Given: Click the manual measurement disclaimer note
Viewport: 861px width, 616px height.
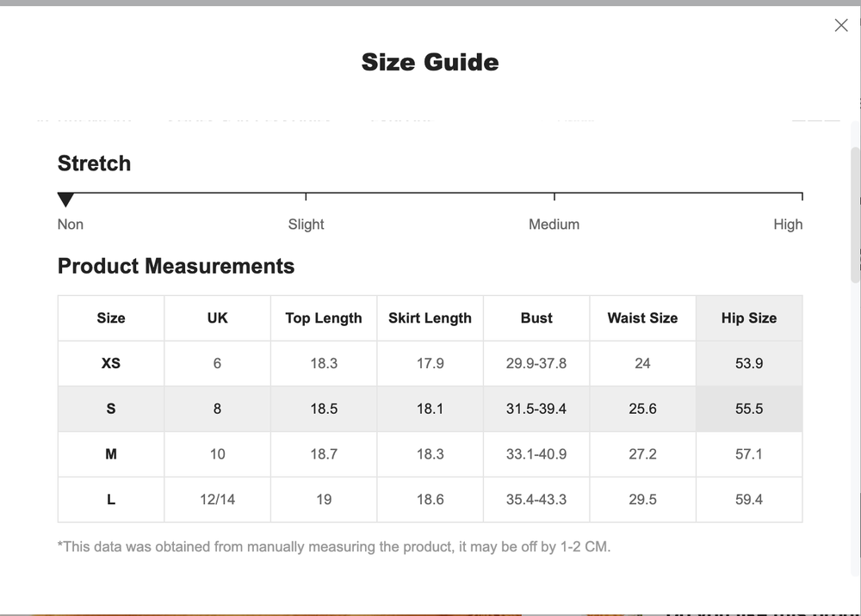Looking at the screenshot, I should pos(334,547).
